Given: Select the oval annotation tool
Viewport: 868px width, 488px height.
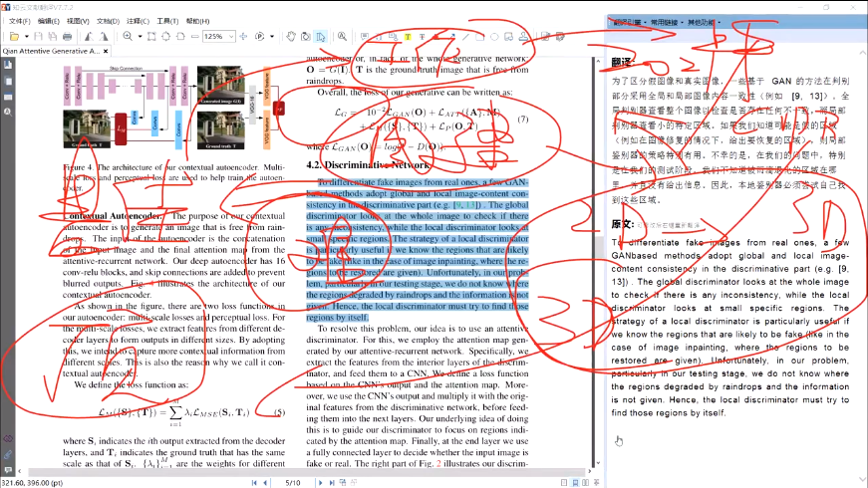Looking at the screenshot, I should click(x=494, y=37).
